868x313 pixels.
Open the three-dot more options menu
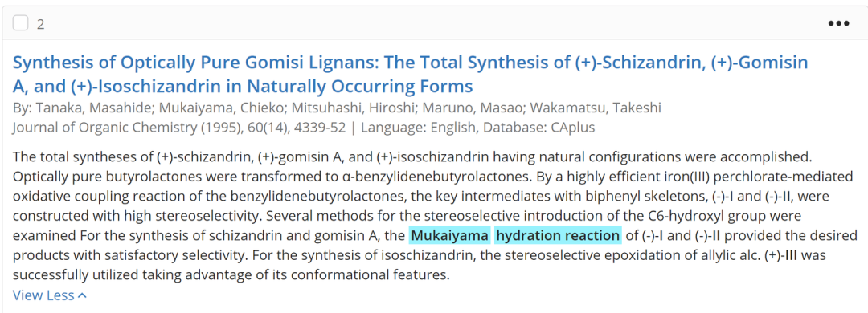(x=838, y=23)
